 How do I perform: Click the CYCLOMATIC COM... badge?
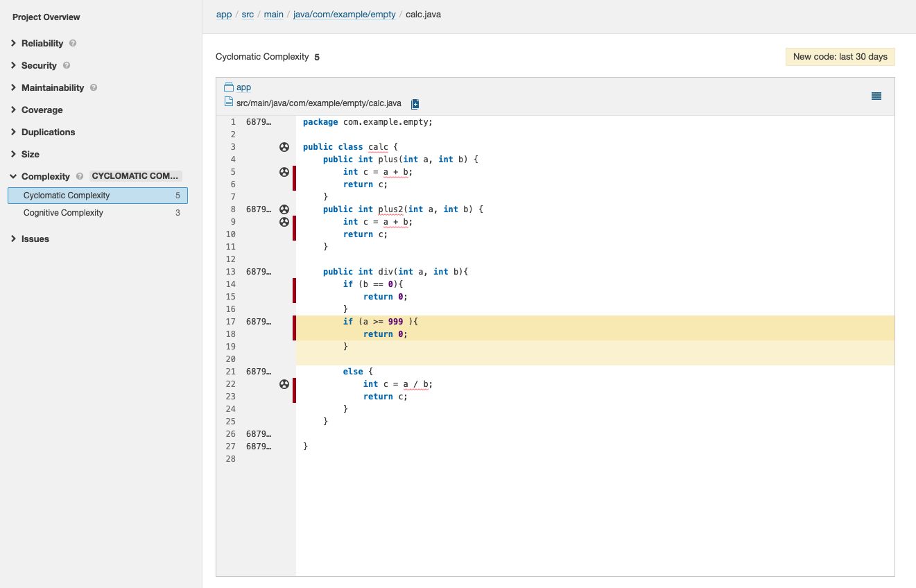pos(136,176)
